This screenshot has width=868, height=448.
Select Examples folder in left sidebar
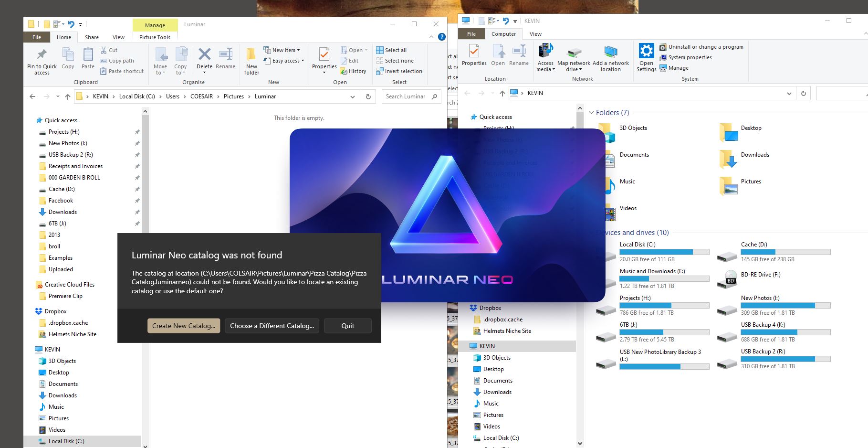click(61, 258)
